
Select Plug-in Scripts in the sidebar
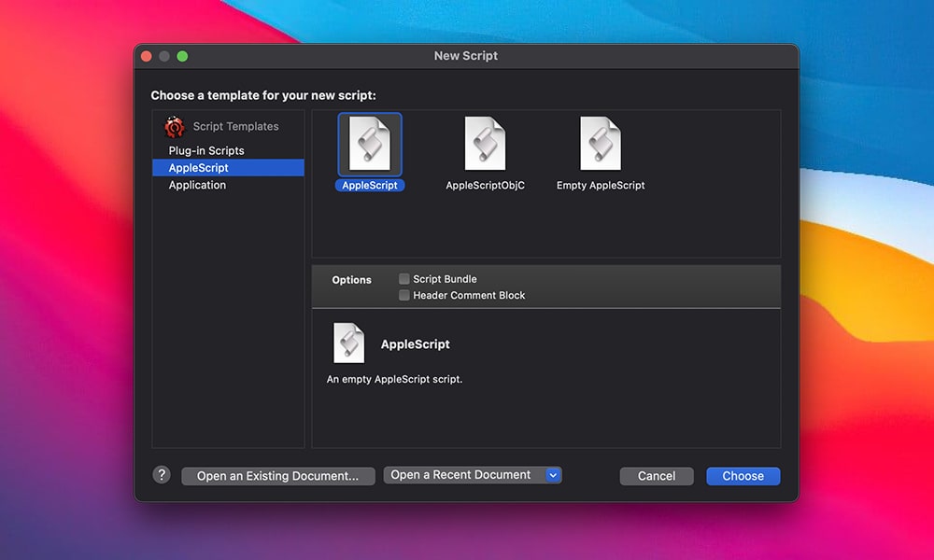click(x=205, y=149)
